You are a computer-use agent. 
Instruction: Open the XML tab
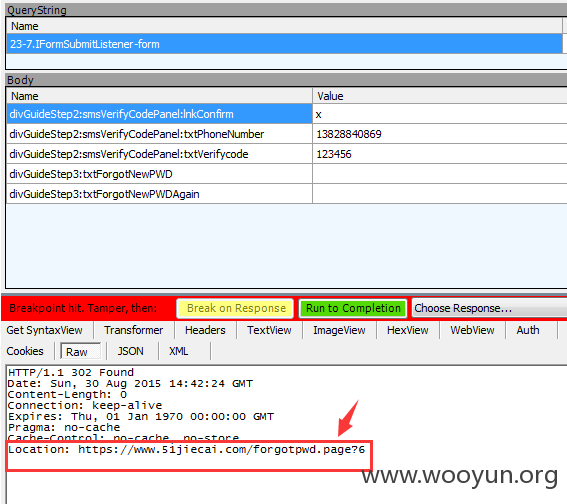point(179,351)
